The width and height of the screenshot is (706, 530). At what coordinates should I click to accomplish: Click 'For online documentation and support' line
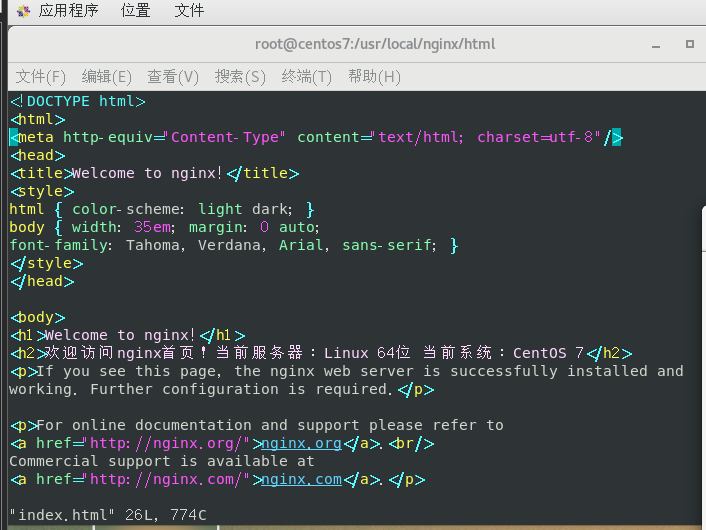[257, 426]
